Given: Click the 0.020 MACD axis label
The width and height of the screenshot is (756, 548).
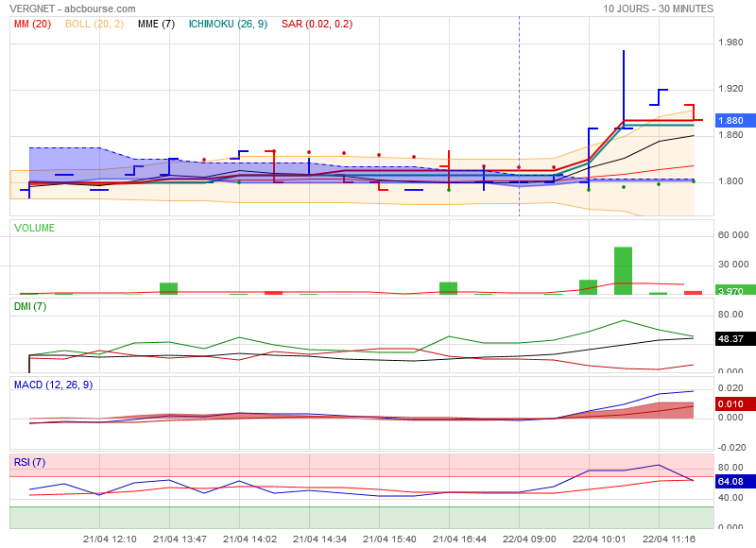Looking at the screenshot, I should coord(730,388).
